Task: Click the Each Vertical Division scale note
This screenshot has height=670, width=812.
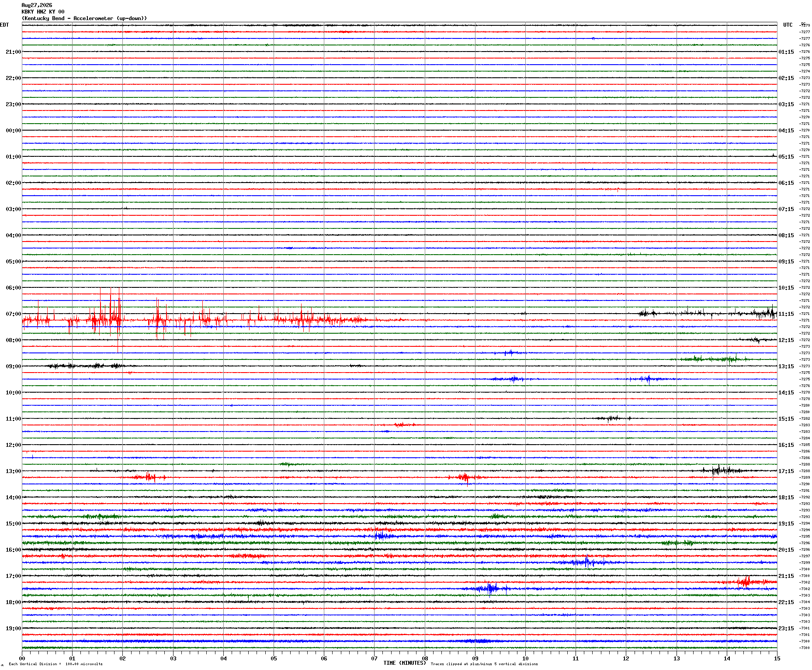Action: (56, 664)
